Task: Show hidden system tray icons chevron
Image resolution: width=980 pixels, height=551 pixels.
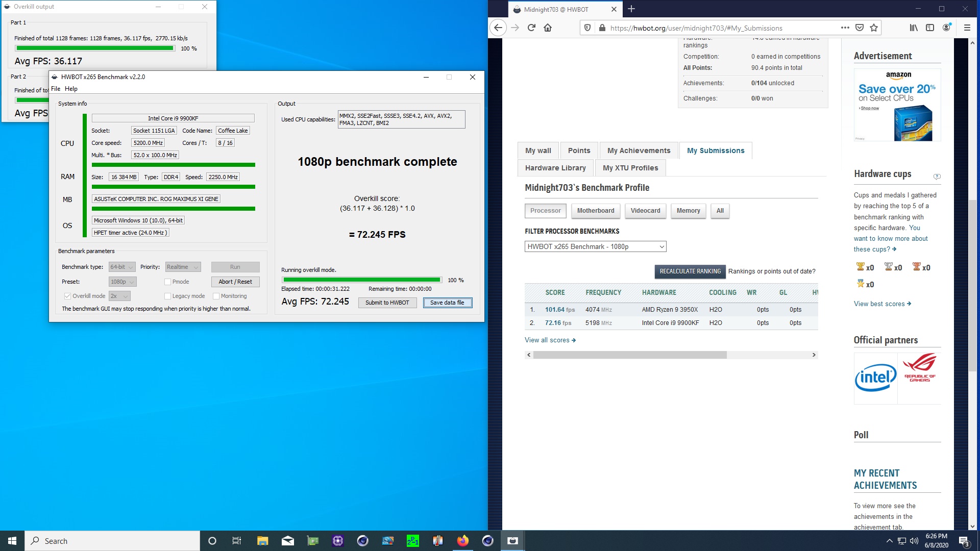Action: [889, 541]
